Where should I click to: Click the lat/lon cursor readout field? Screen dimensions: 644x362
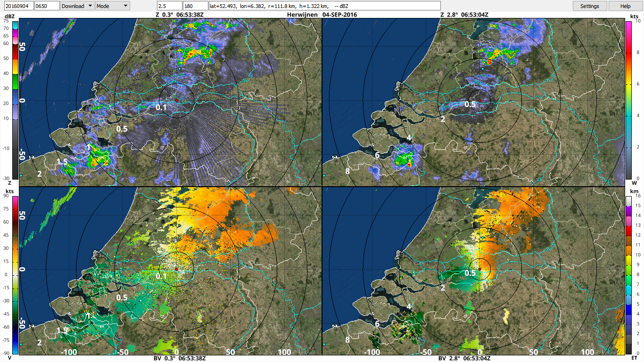325,6
